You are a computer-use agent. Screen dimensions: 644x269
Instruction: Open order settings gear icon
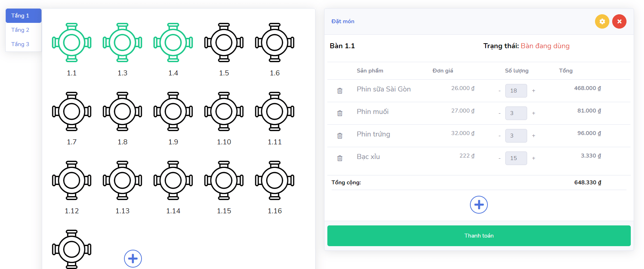(602, 21)
